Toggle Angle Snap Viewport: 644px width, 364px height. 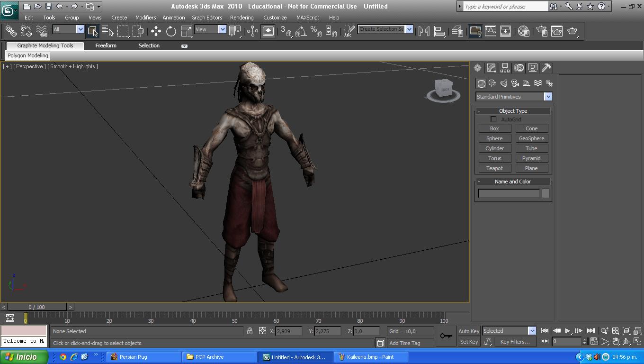(301, 31)
